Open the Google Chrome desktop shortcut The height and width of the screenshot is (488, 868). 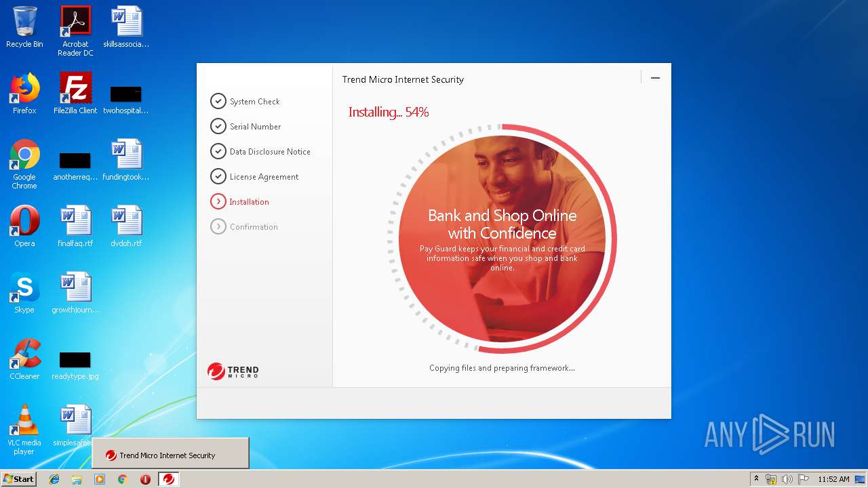click(24, 164)
